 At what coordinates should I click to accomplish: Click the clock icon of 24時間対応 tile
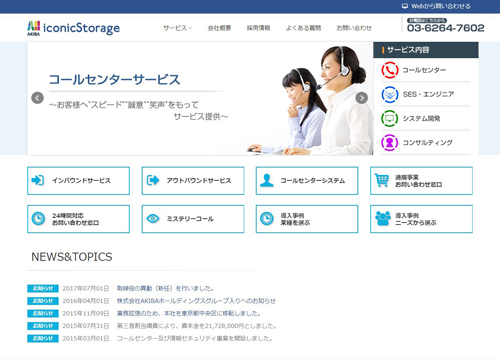tap(38, 219)
